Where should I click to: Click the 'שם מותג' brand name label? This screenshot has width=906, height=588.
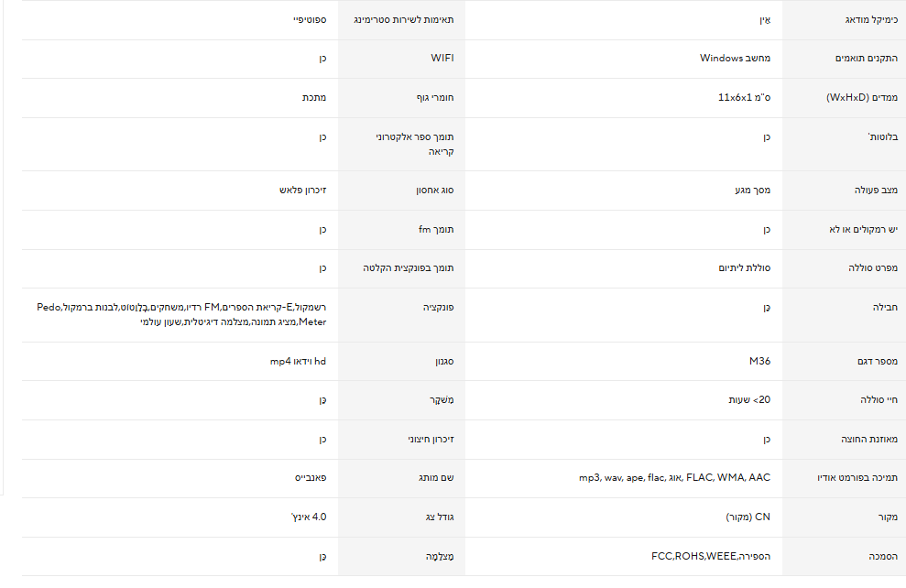(438, 478)
